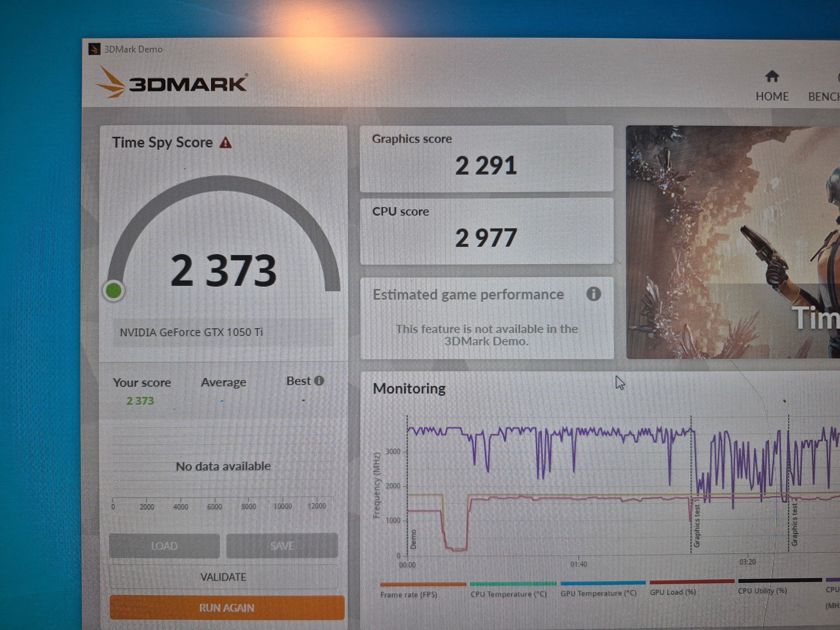
Task: Click the 'Estimated game performance' heading
Action: tap(468, 294)
